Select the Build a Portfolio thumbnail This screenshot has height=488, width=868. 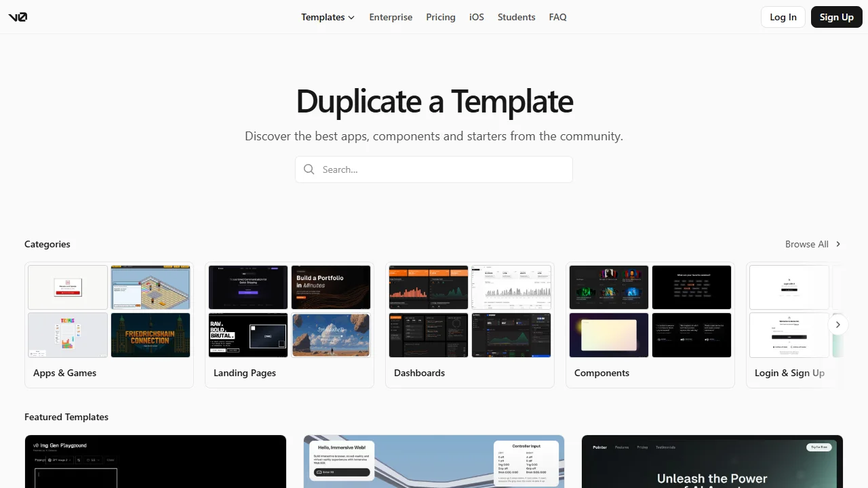(331, 287)
